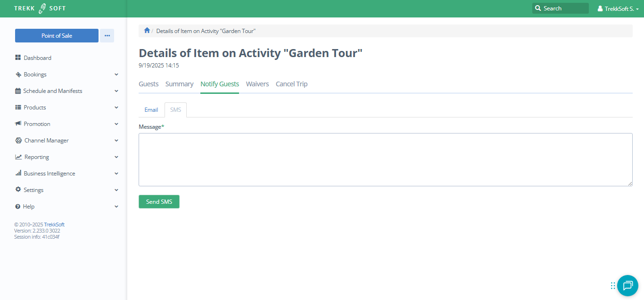The image size is (644, 300).
Task: Open the more options ellipsis button
Action: [107, 36]
